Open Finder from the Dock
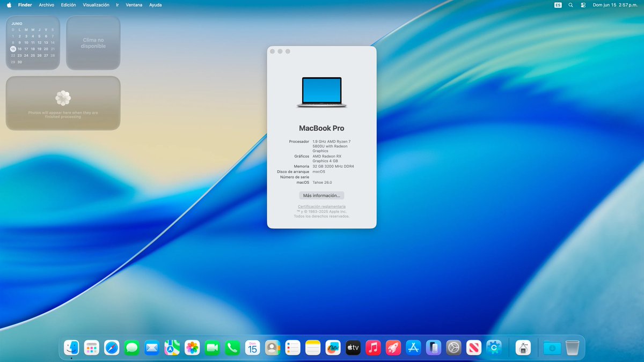Viewport: 644px width, 362px height. tap(71, 348)
